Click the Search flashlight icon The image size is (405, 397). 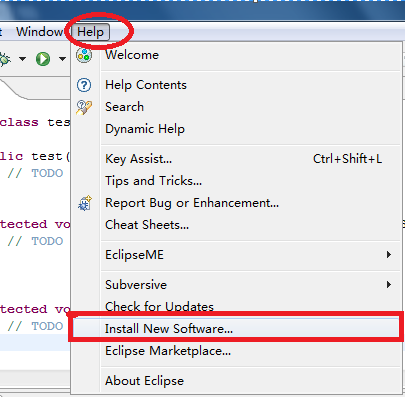coord(84,107)
